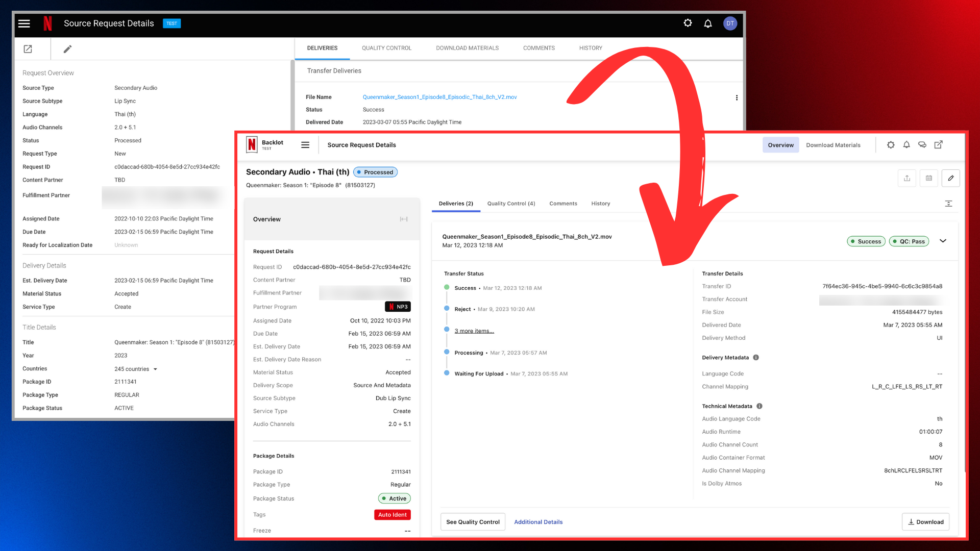980x551 pixels.
Task: Click TEST badge in old window header
Action: pos(171,23)
